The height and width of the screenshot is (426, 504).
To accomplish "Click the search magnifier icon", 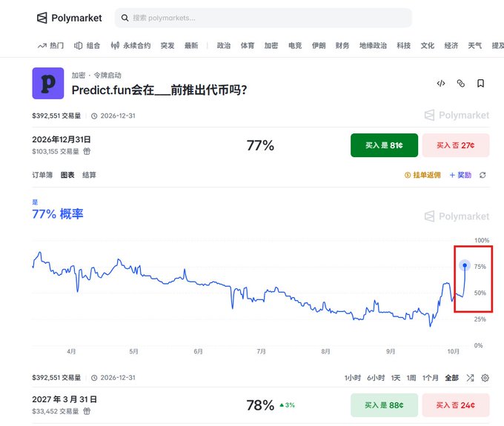I will [x=125, y=18].
